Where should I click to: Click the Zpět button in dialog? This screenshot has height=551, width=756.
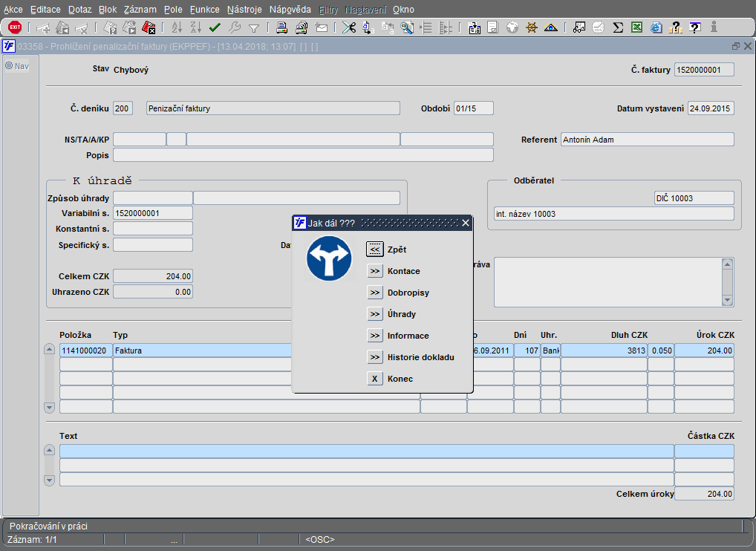coord(375,250)
